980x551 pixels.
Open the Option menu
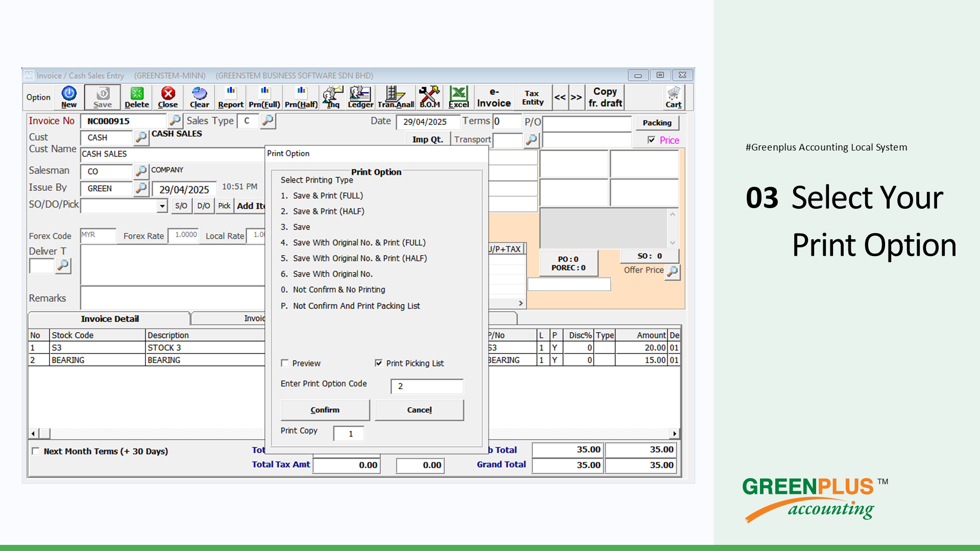click(38, 97)
